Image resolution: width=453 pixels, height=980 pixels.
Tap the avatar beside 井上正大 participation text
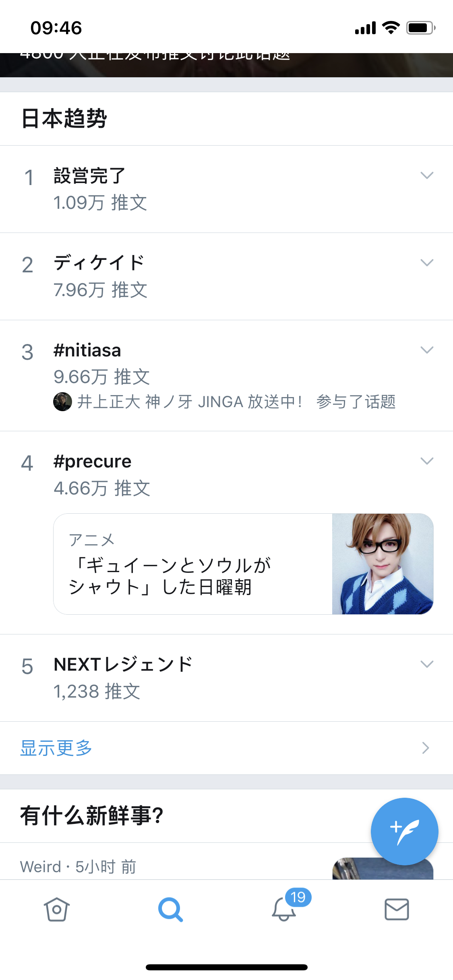(62, 401)
